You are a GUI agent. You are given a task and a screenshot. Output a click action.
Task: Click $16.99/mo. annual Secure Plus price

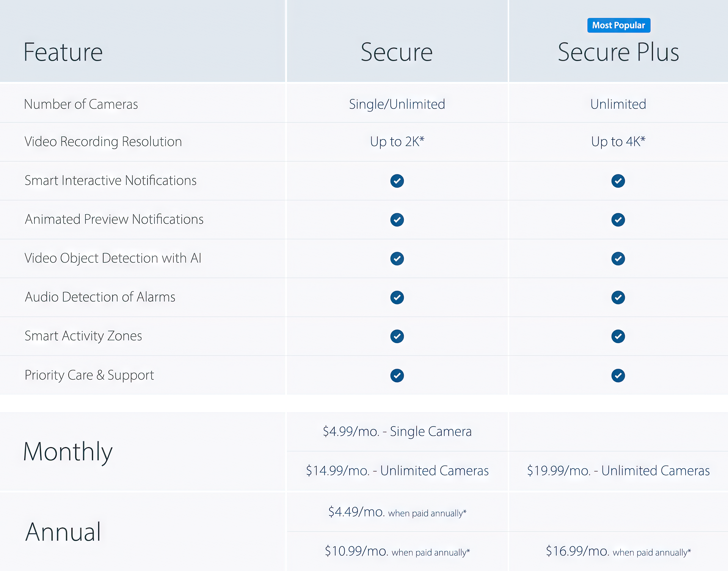point(618,551)
